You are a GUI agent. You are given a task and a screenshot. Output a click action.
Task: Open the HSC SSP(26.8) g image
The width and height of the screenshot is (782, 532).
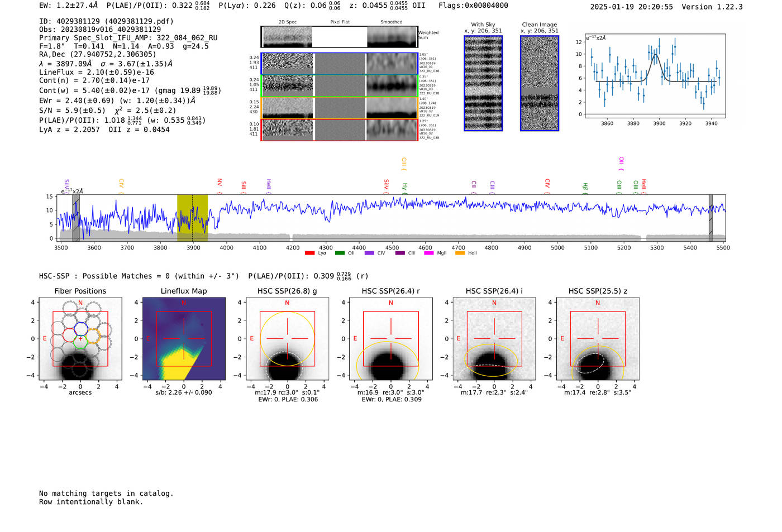coord(287,339)
